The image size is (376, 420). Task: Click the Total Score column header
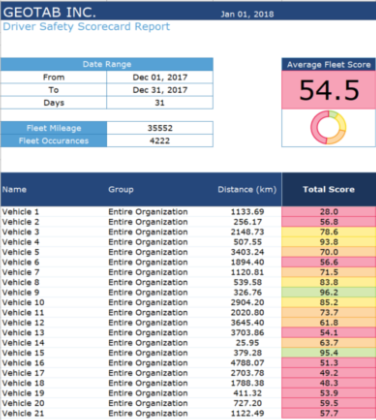(x=329, y=189)
